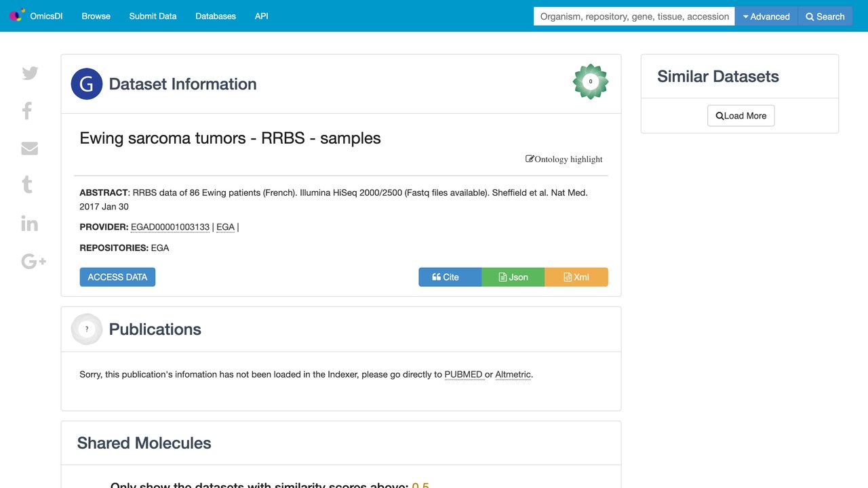Image resolution: width=868 pixels, height=488 pixels.
Task: Focus the search input field
Action: (x=635, y=16)
